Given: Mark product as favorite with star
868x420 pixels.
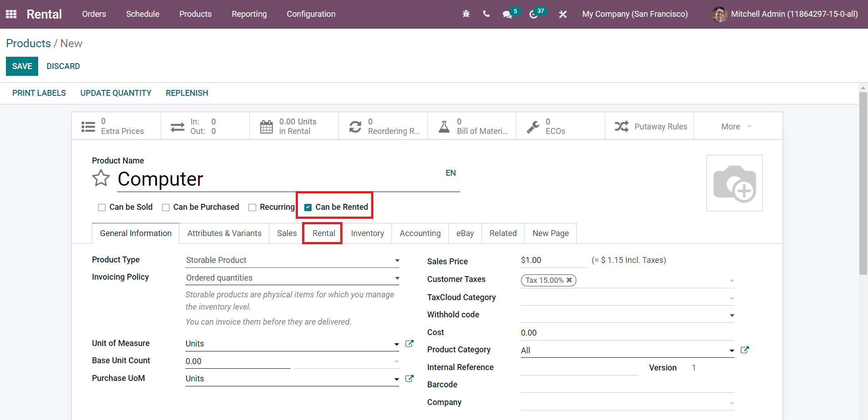Looking at the screenshot, I should 101,178.
